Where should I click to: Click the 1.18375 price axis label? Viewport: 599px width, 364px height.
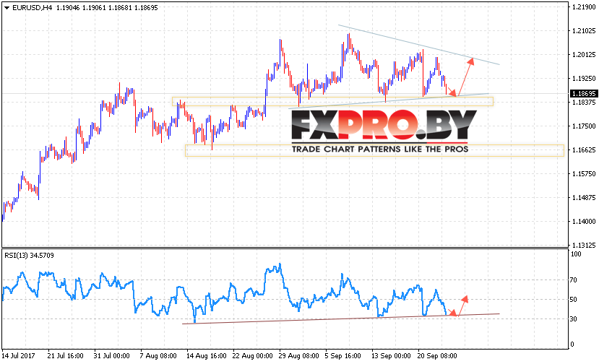[584, 102]
